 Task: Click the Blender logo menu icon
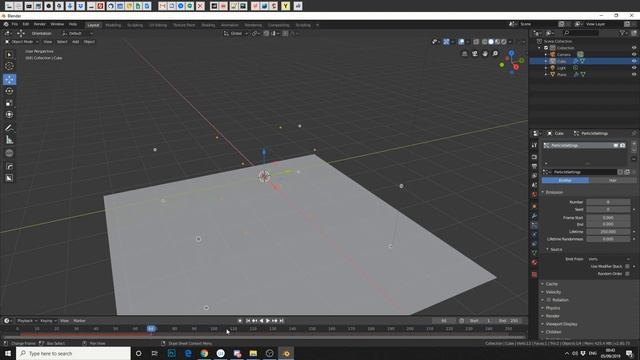tap(6, 24)
